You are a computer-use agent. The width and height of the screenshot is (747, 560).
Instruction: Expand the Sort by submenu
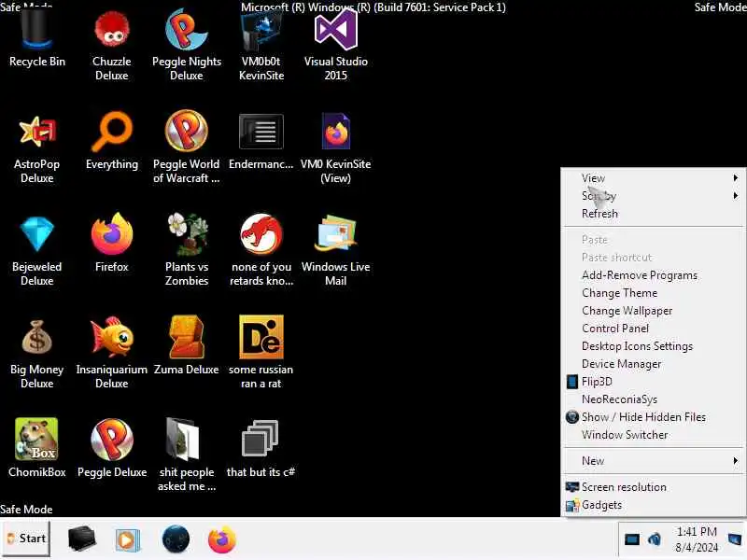point(652,196)
